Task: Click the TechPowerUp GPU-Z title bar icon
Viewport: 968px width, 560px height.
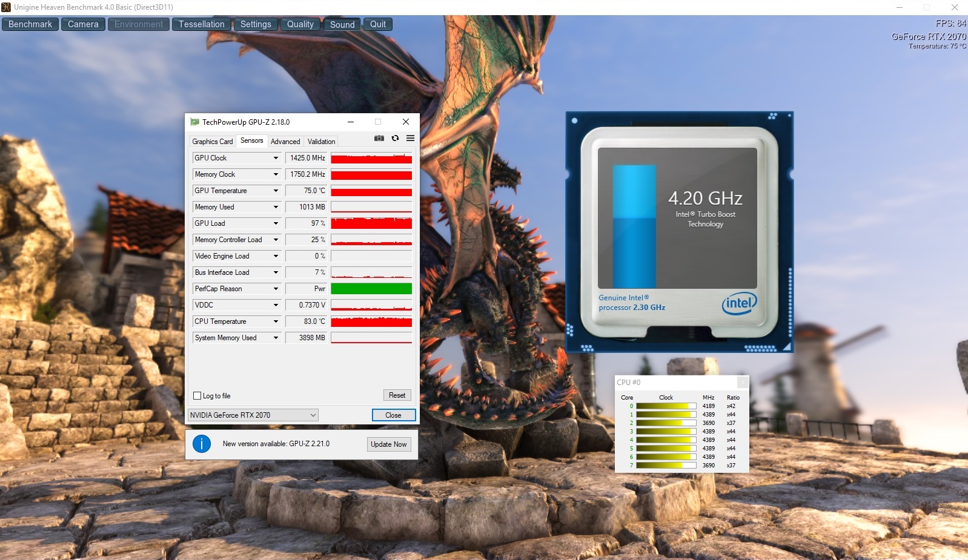Action: [194, 122]
